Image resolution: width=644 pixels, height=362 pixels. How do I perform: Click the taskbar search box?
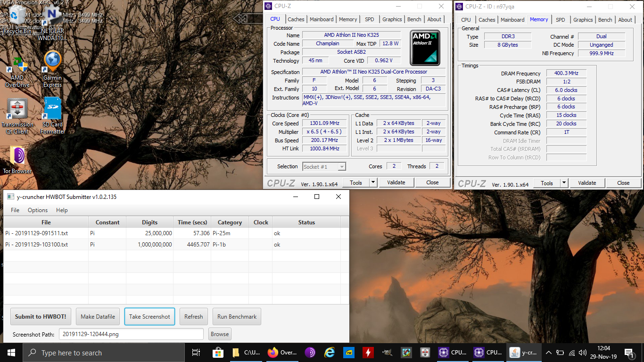104,353
